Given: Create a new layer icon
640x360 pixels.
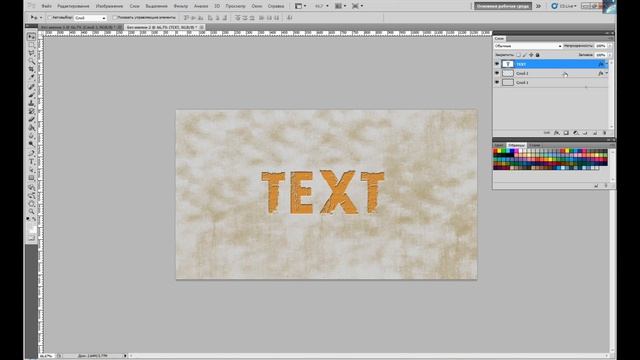Looking at the screenshot, I should 595,133.
